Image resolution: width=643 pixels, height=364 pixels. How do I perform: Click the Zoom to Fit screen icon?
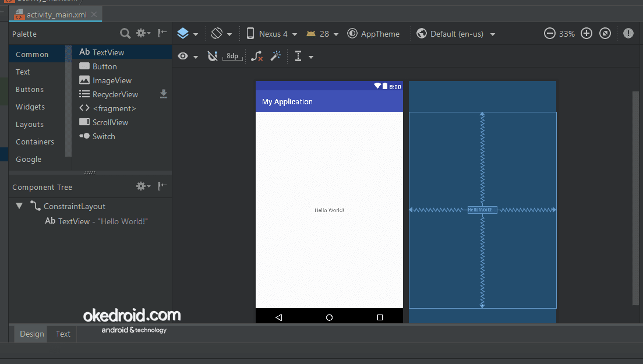pos(605,33)
